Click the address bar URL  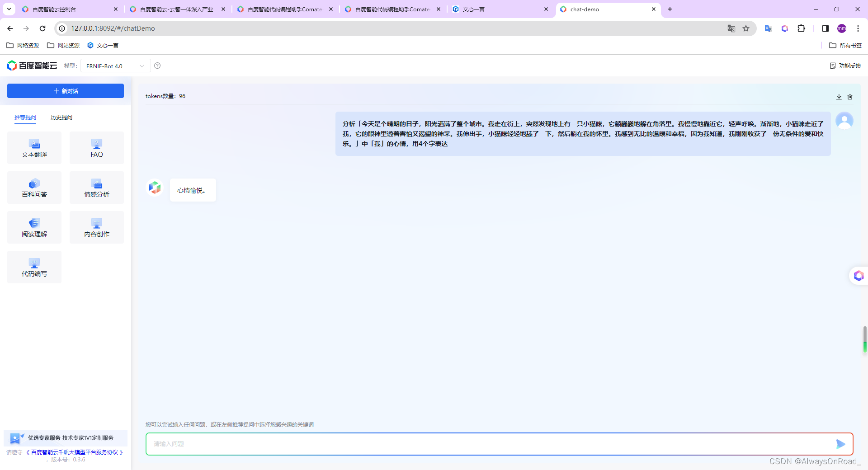click(x=113, y=28)
